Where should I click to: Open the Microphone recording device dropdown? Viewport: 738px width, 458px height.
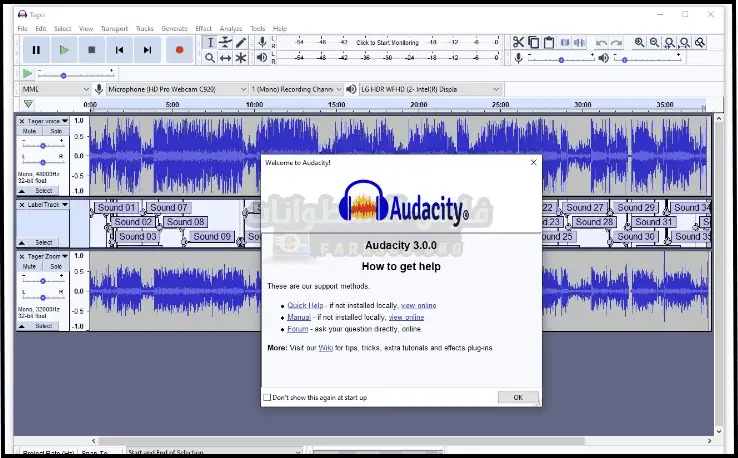[176, 89]
